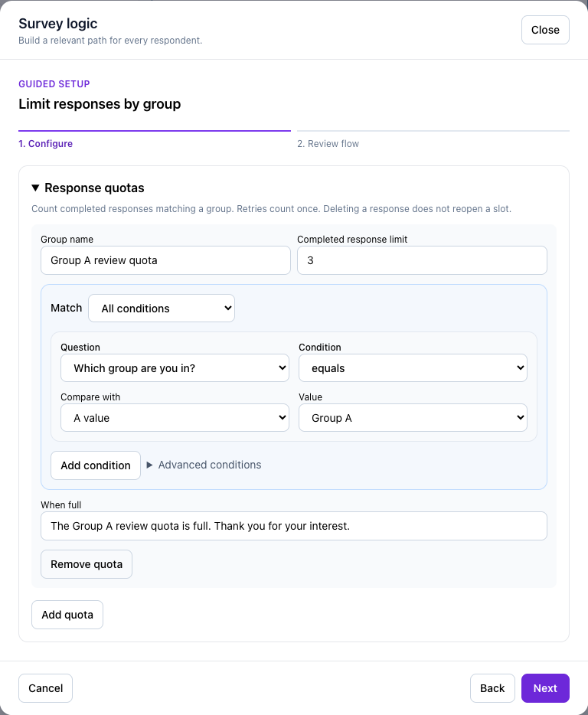Collapse the Response quotas section

coord(88,188)
